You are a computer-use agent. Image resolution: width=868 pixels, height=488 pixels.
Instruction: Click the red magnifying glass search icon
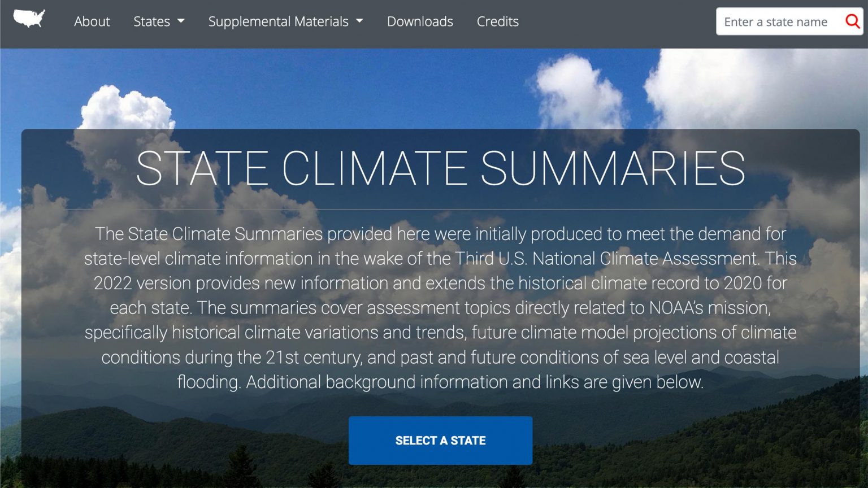click(x=852, y=21)
